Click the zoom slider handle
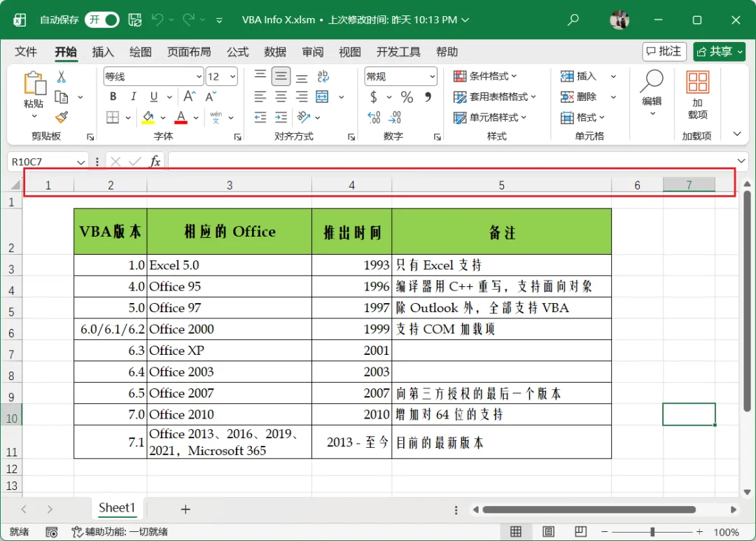The width and height of the screenshot is (756, 541). (652, 532)
